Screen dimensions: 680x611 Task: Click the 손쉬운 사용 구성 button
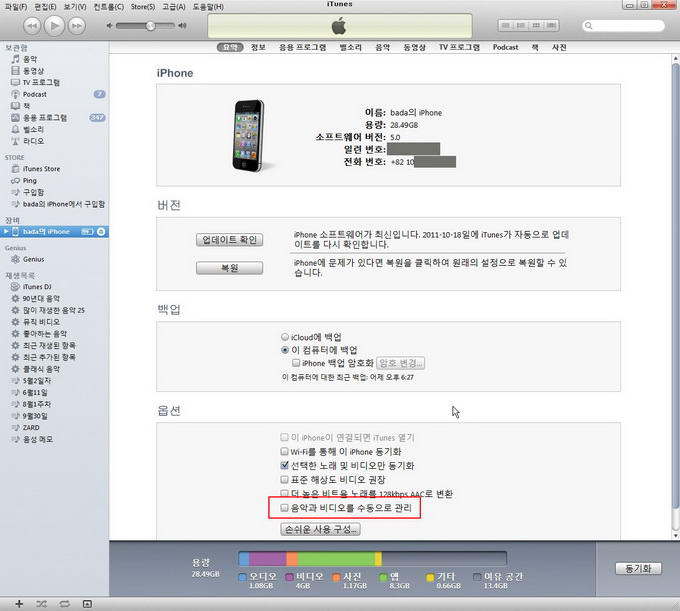pyautogui.click(x=320, y=529)
